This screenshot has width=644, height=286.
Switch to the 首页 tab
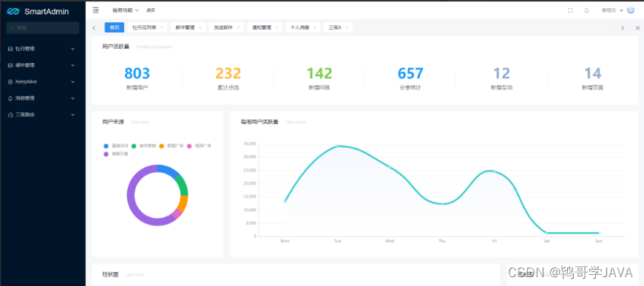(x=115, y=27)
